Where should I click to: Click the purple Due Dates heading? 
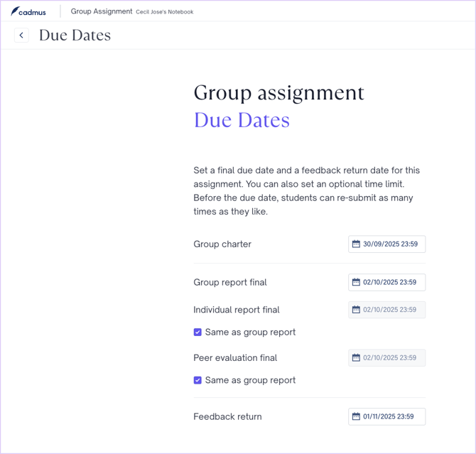[x=242, y=120]
